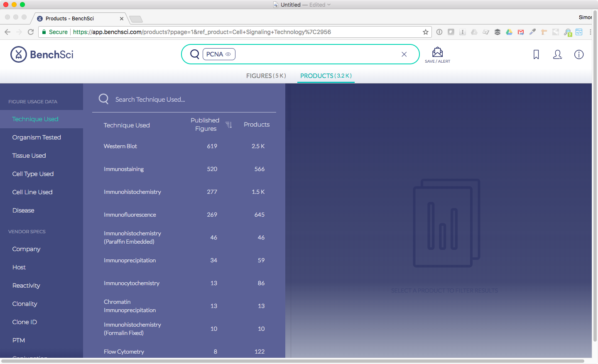The height and width of the screenshot is (364, 598).
Task: Click the browser forward arrow
Action: (19, 32)
